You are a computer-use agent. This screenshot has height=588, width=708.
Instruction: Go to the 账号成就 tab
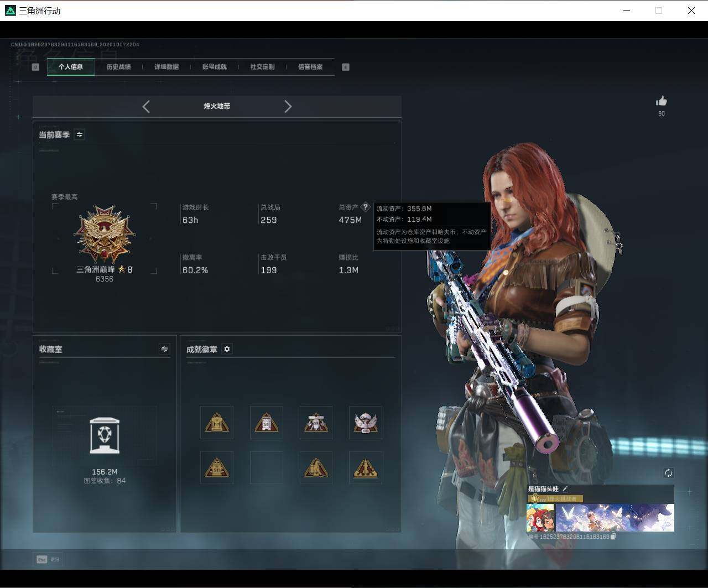pos(214,67)
